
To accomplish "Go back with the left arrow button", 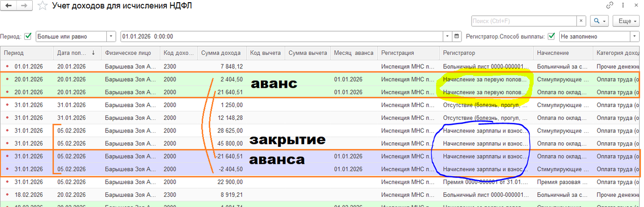I will point(8,6).
